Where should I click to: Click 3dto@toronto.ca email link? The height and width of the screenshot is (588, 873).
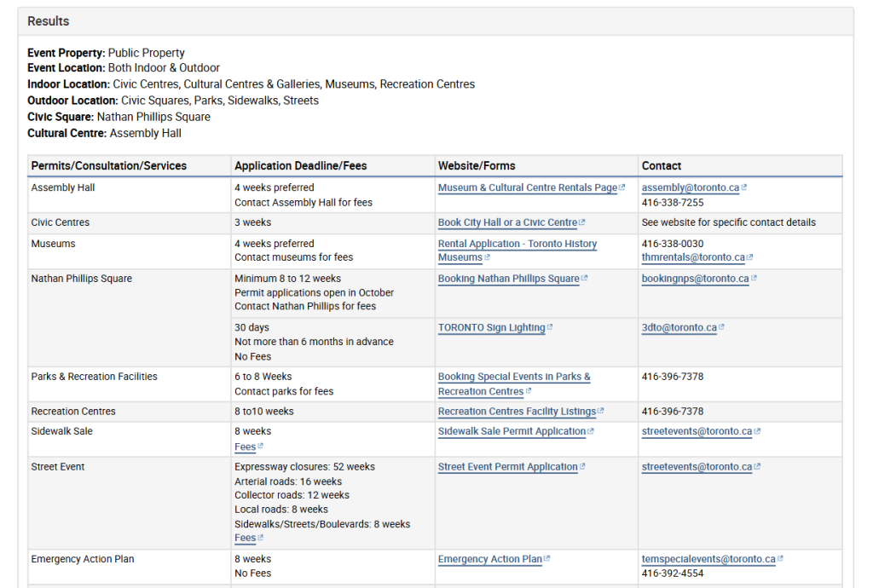(x=679, y=328)
